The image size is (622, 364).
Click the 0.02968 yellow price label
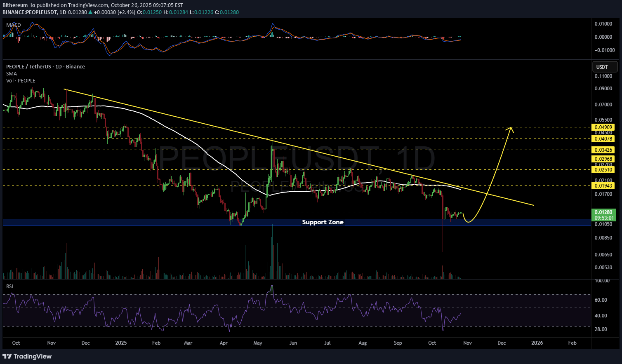[x=603, y=159]
